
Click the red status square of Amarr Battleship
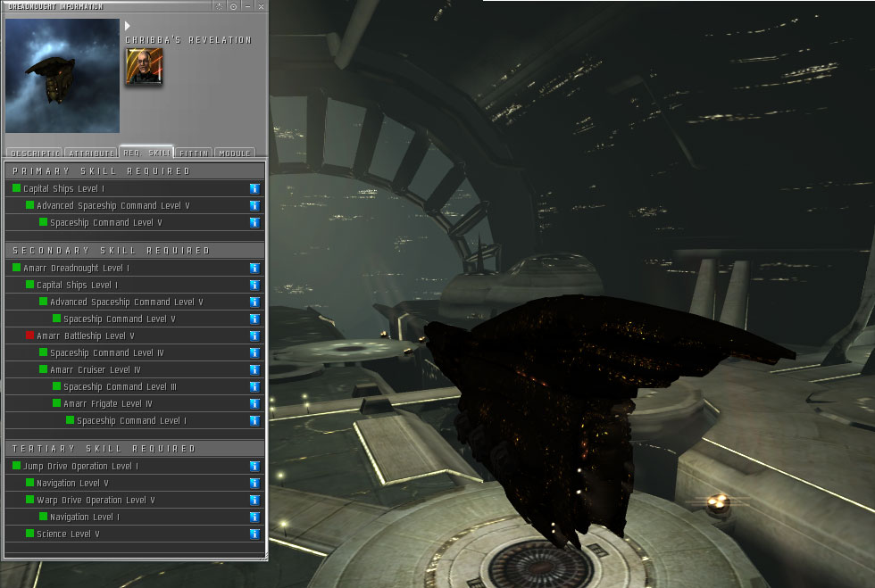point(30,335)
